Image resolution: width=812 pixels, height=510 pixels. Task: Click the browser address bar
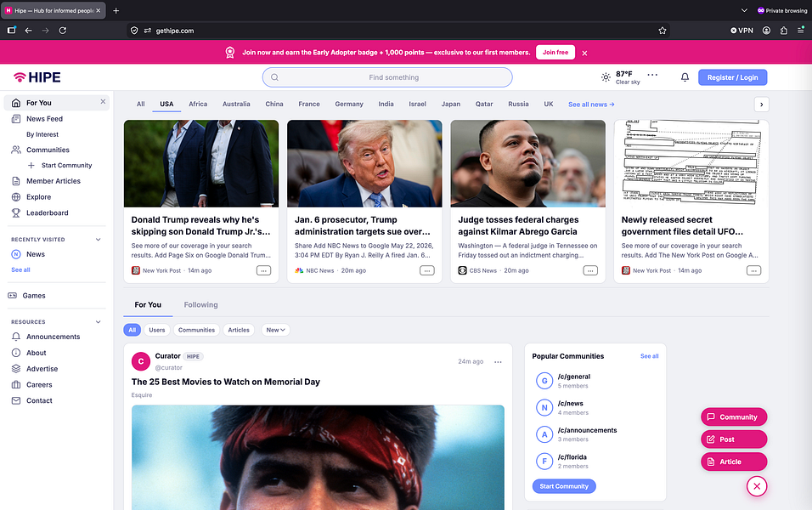(x=398, y=31)
